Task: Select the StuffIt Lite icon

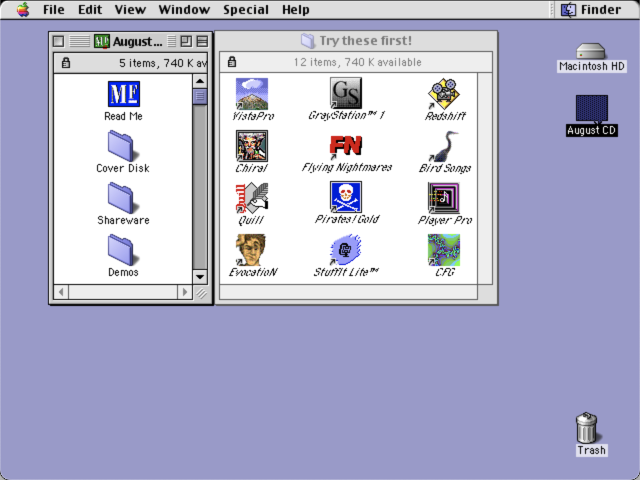Action: [x=346, y=250]
